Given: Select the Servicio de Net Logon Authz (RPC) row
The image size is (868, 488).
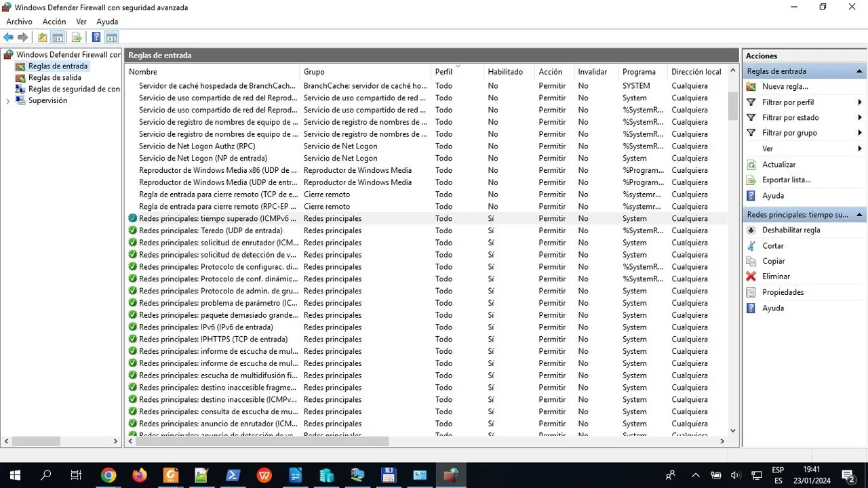Looking at the screenshot, I should [x=427, y=146].
